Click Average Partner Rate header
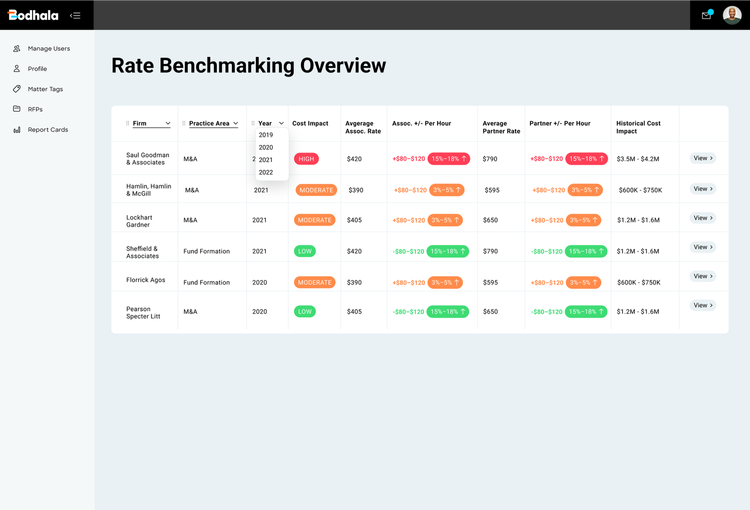 501,127
